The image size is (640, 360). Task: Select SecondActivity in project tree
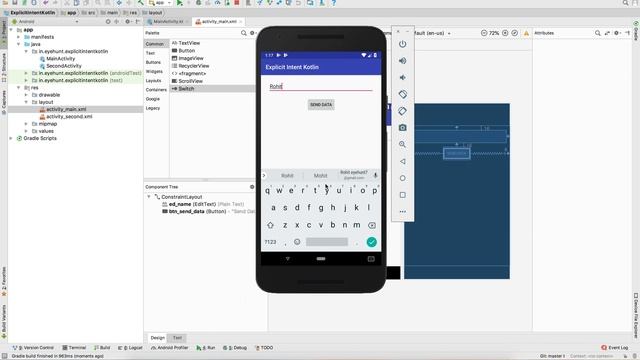coord(64,66)
